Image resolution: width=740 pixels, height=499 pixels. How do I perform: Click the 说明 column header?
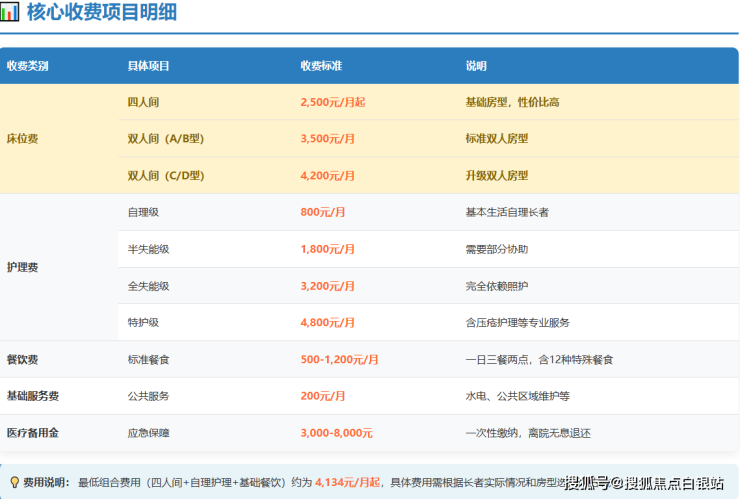[476, 66]
